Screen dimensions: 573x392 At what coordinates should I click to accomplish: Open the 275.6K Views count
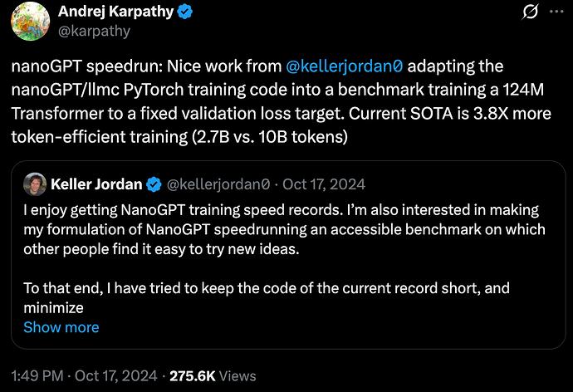point(213,375)
